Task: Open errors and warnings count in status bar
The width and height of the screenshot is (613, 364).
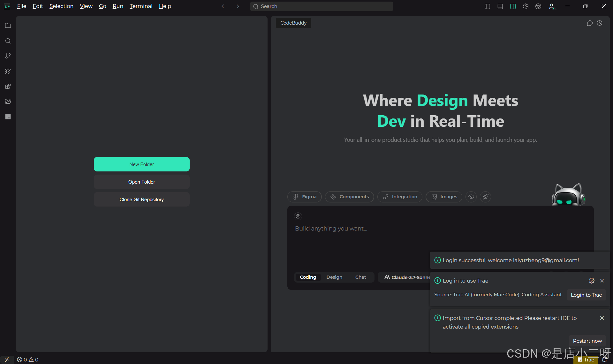Action: click(28, 360)
